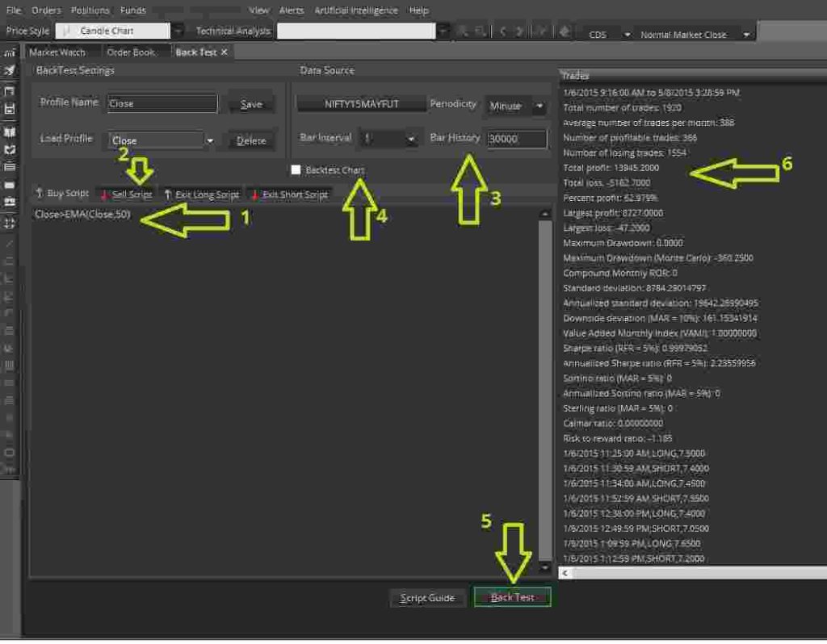The height and width of the screenshot is (644, 827).
Task: Click the diamond icon left of CDS
Action: (564, 31)
